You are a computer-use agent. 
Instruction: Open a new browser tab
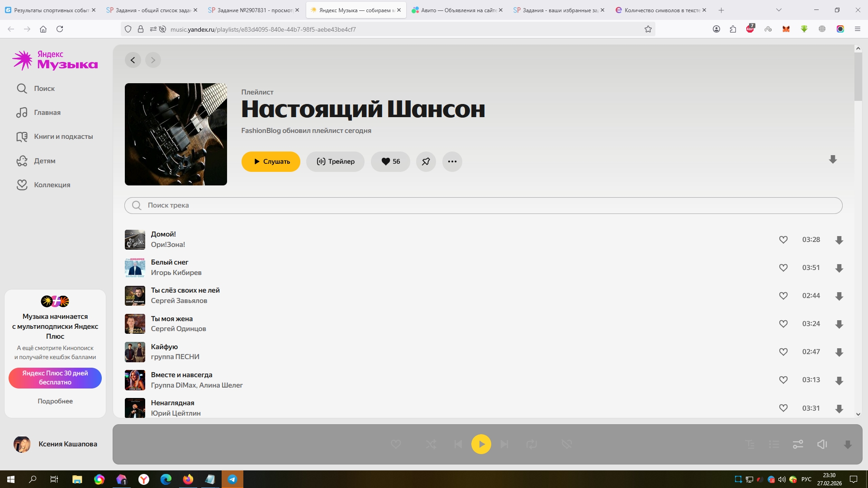pos(721,10)
